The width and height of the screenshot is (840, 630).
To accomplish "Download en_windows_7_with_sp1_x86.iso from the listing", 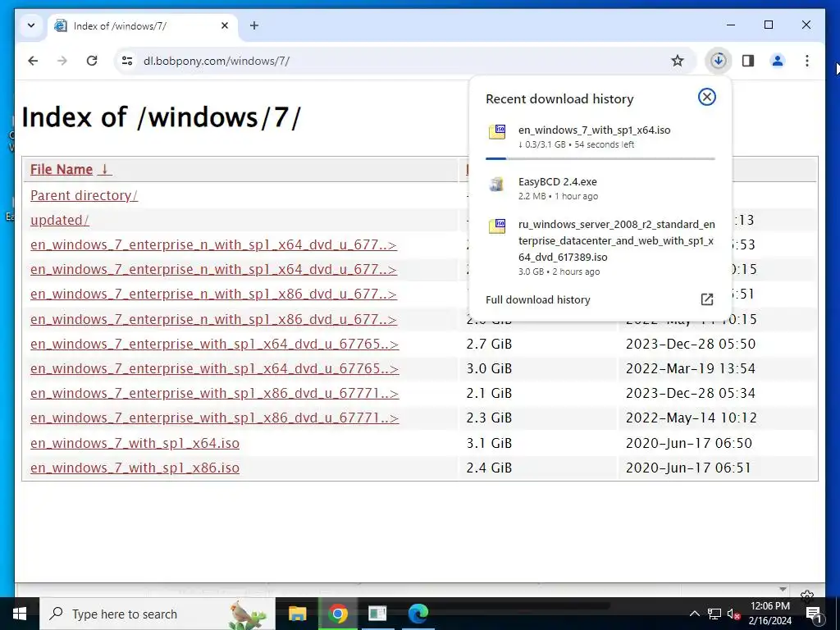I will [135, 468].
